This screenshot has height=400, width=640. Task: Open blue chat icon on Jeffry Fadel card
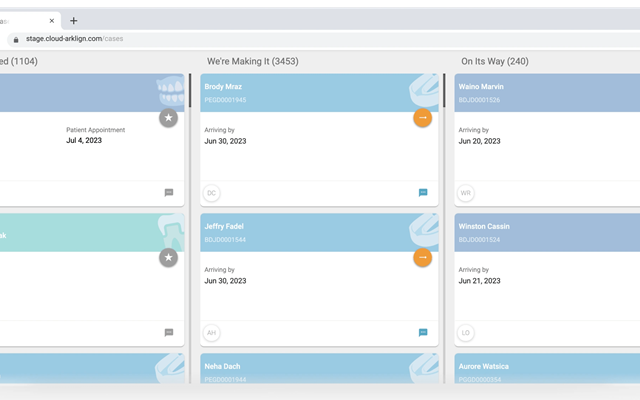tap(423, 333)
